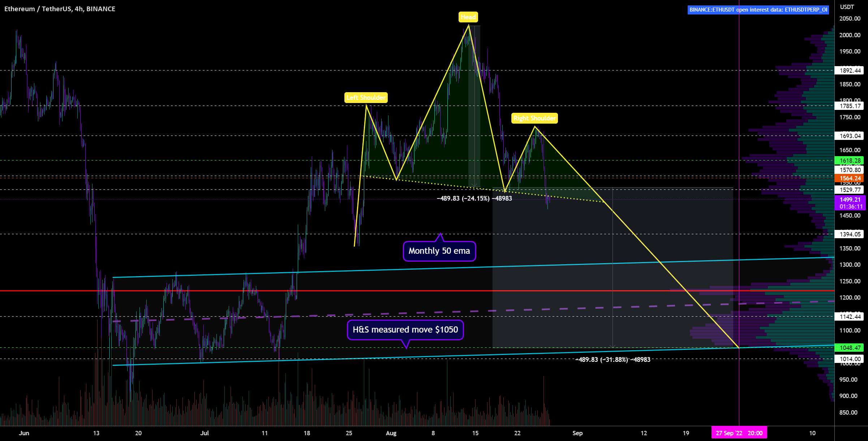Screen dimensions: 868x441
Task: Click the 1300.00 price axis value
Action: tap(850, 265)
